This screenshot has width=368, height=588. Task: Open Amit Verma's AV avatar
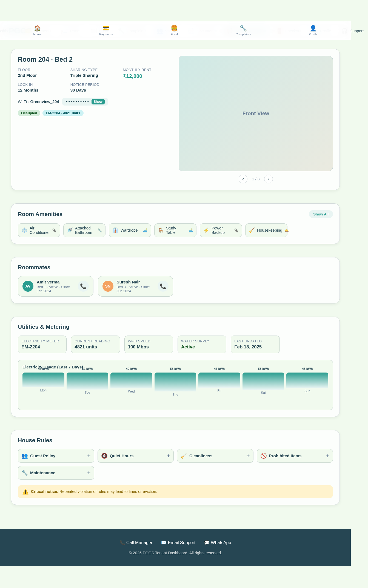coord(28,286)
